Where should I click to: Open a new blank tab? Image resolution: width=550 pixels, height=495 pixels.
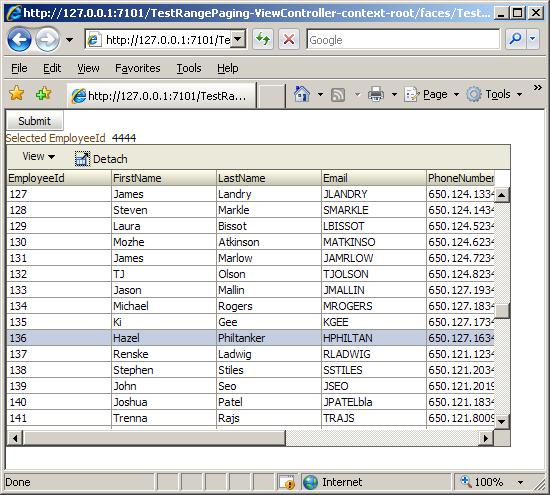271,96
